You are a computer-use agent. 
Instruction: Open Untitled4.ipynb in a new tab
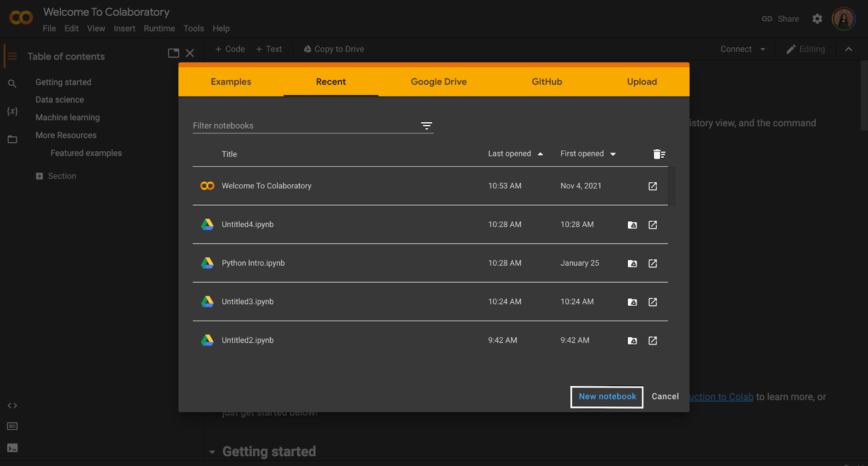tap(653, 225)
